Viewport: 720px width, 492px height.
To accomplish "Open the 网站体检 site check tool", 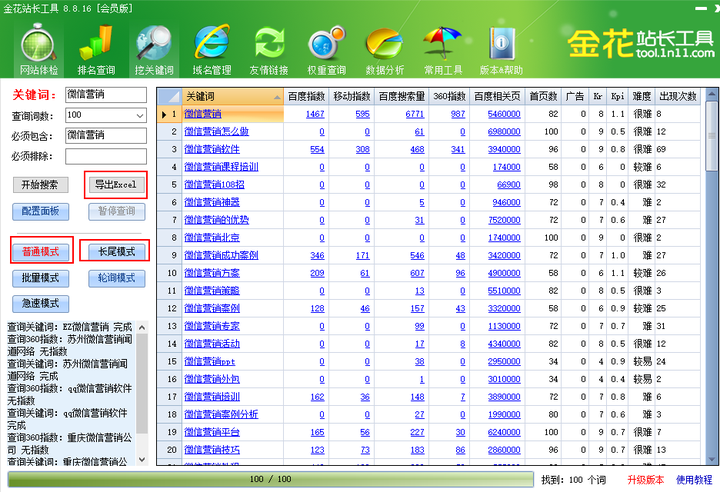I will point(39,51).
